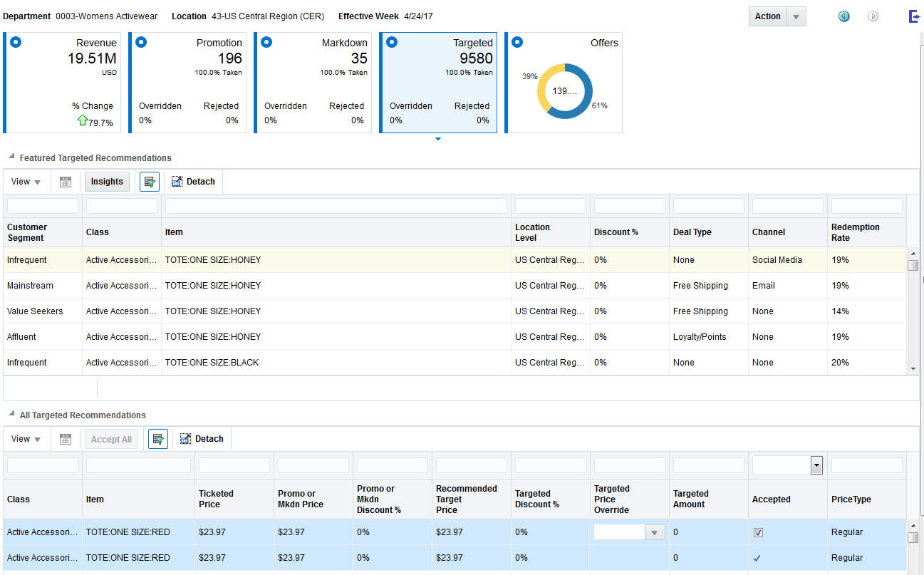Click the disabled Accept All button
The height and width of the screenshot is (575, 924).
coord(111,439)
